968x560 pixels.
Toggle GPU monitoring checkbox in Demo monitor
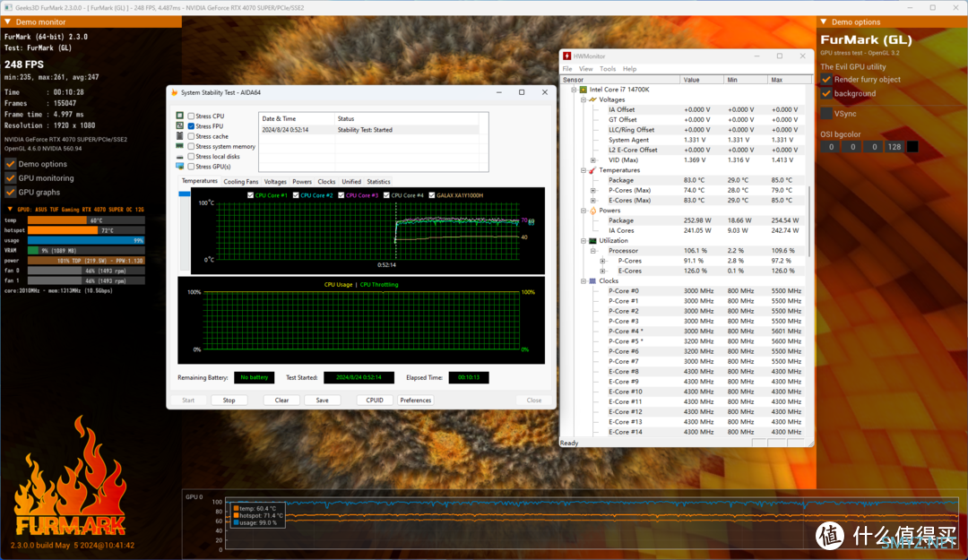tap(11, 177)
